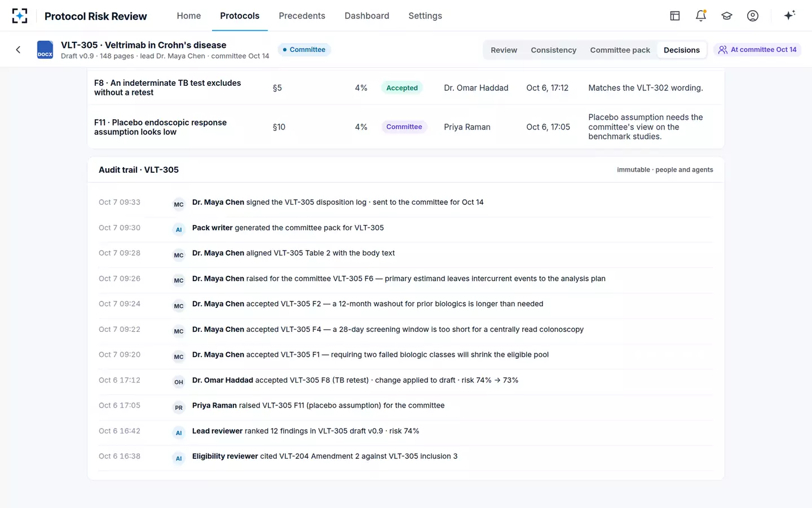
Task: Open the Consistency view
Action: pos(554,50)
